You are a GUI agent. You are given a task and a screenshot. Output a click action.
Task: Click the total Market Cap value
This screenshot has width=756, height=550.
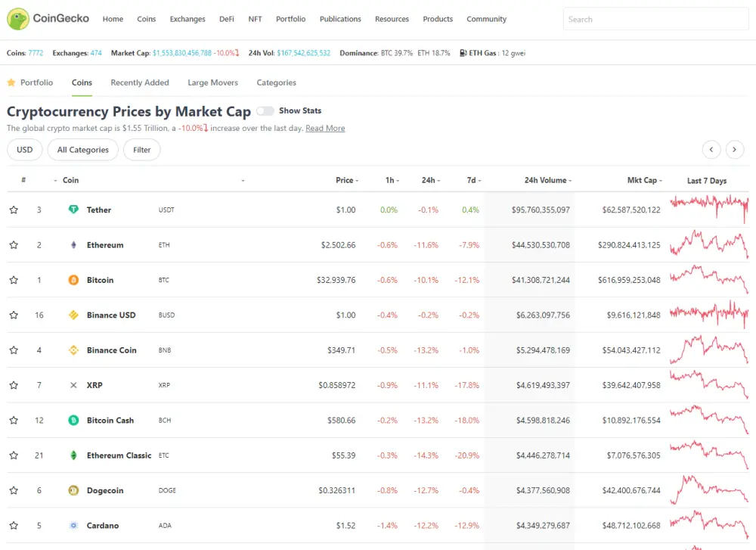point(182,53)
